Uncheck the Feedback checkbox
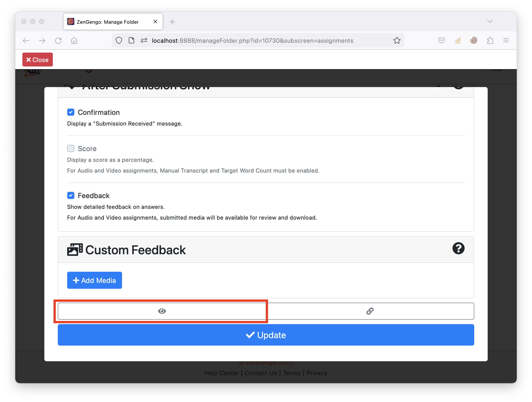 (x=71, y=195)
